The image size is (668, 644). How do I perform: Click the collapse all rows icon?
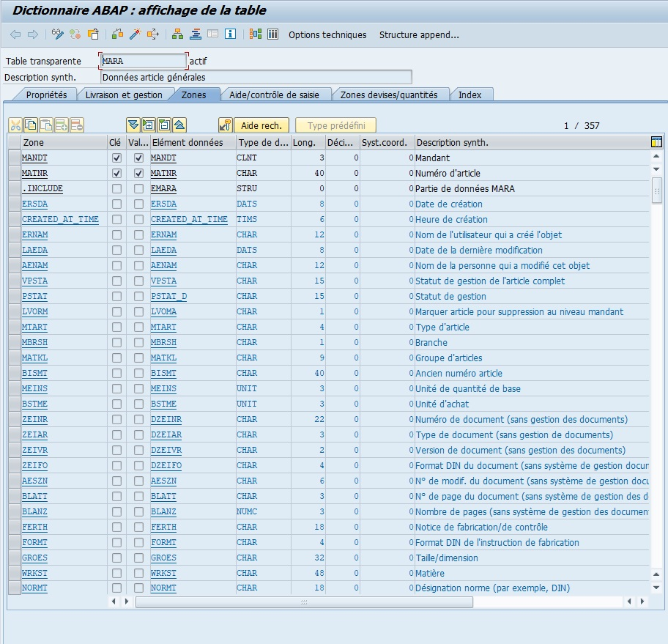tap(179, 125)
